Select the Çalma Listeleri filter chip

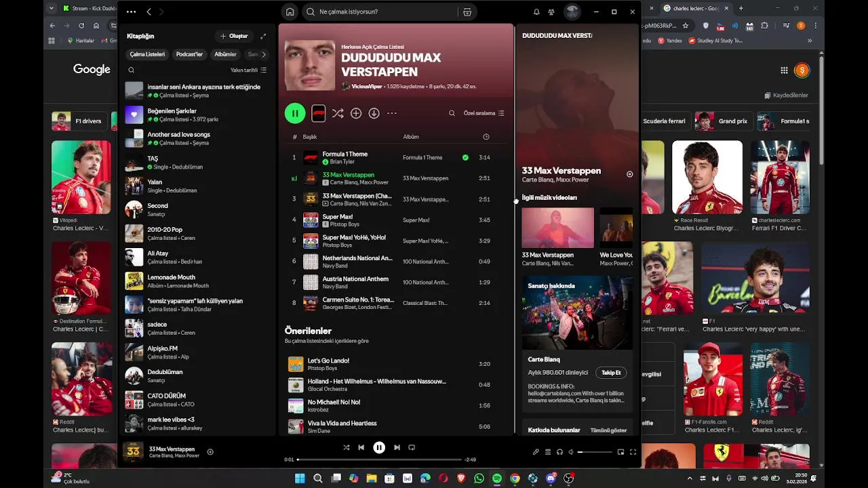point(147,54)
